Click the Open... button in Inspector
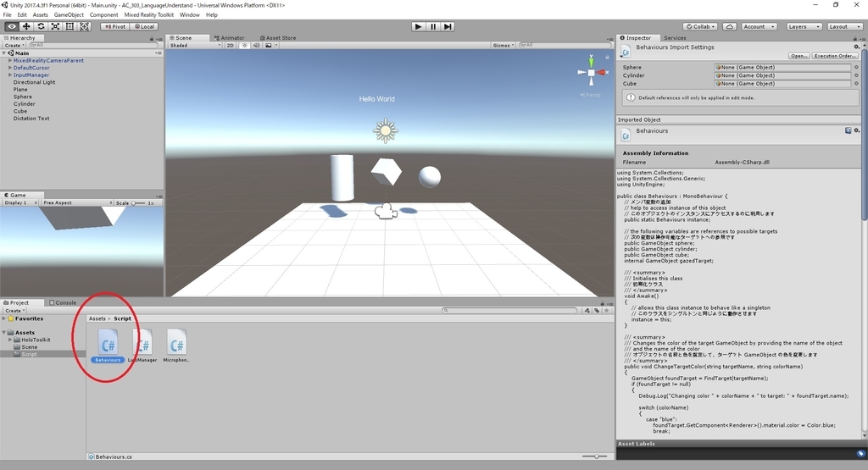 pyautogui.click(x=798, y=56)
